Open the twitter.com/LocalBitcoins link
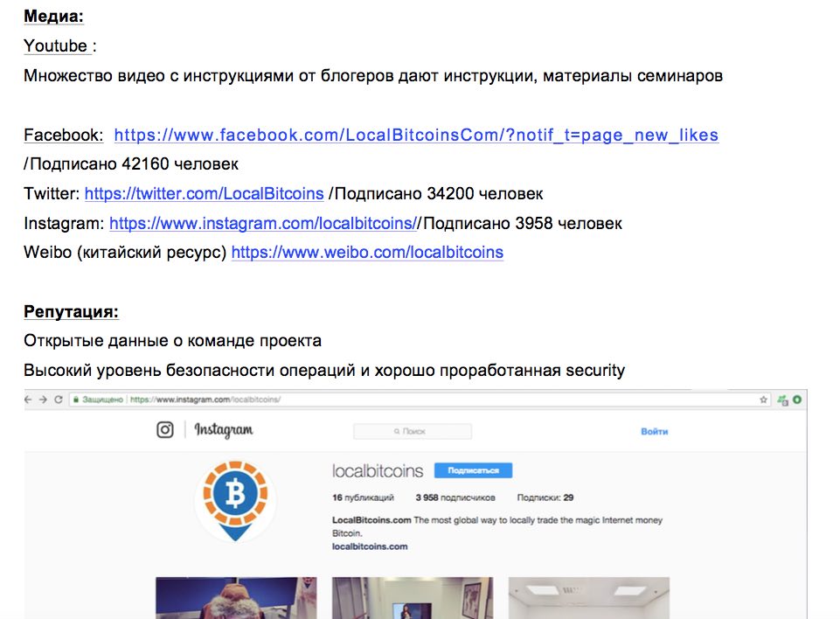Screen dimensions: 840x619 click(x=205, y=193)
